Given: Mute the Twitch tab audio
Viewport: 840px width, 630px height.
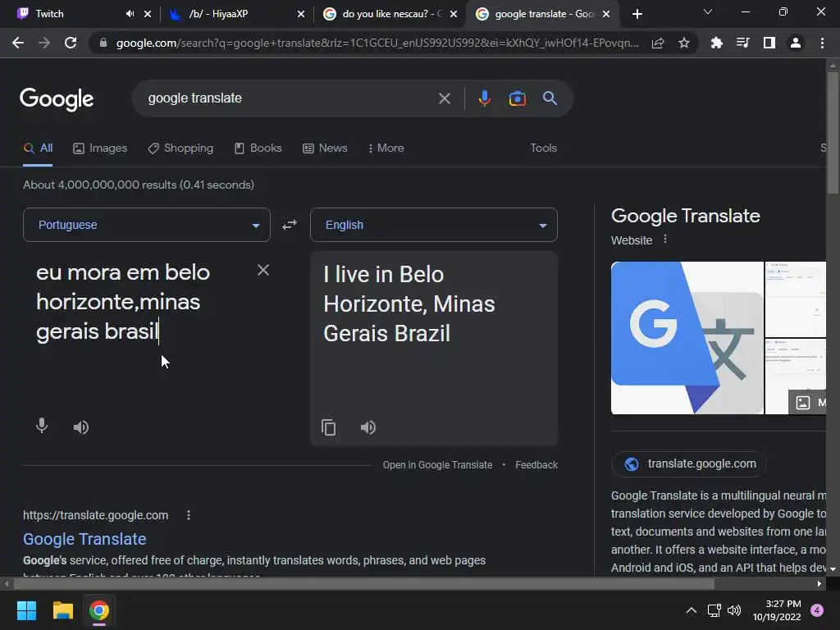Looking at the screenshot, I should point(130,14).
